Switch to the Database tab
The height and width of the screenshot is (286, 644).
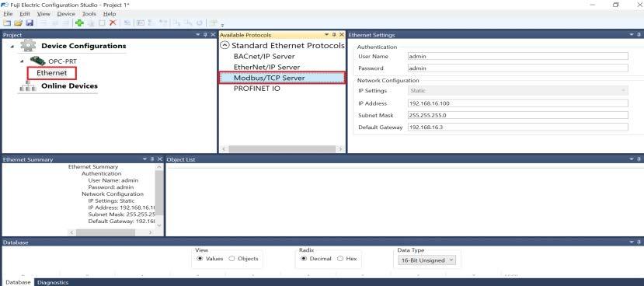(18, 282)
